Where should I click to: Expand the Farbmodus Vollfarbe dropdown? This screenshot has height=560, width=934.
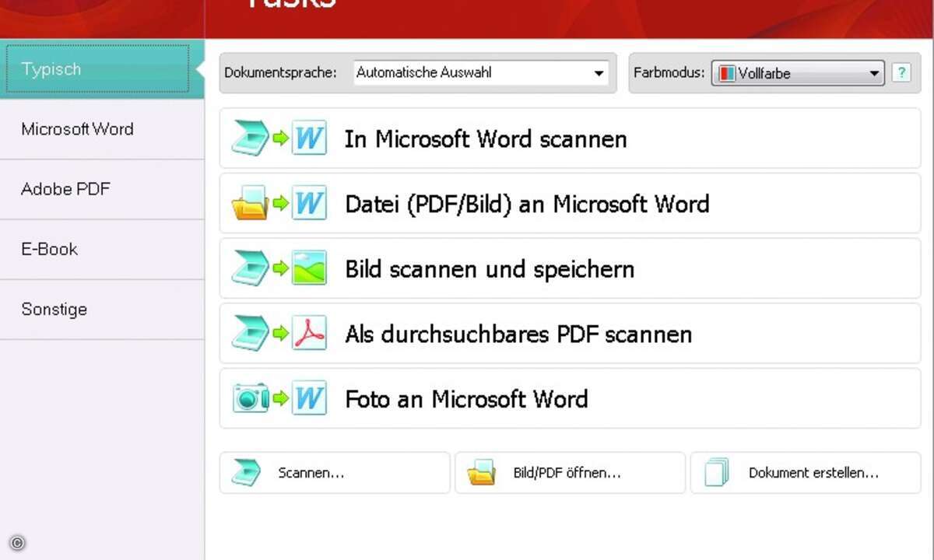[x=798, y=73]
